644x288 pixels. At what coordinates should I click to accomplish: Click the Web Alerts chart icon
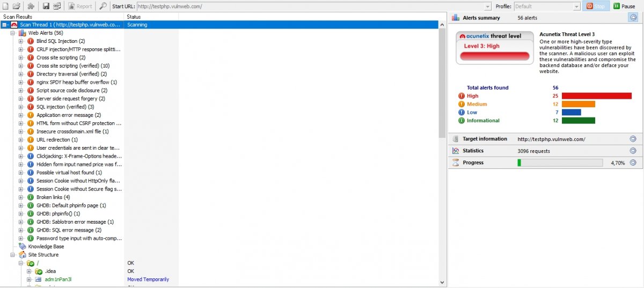point(23,33)
